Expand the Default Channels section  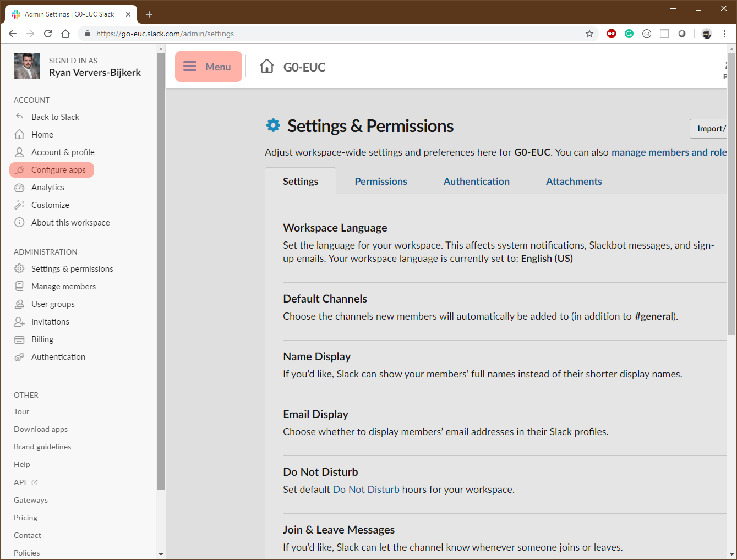click(x=325, y=299)
